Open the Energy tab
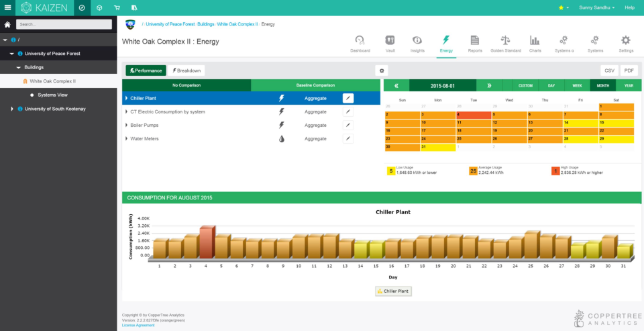Screen dimensions: 644x331 [x=446, y=44]
